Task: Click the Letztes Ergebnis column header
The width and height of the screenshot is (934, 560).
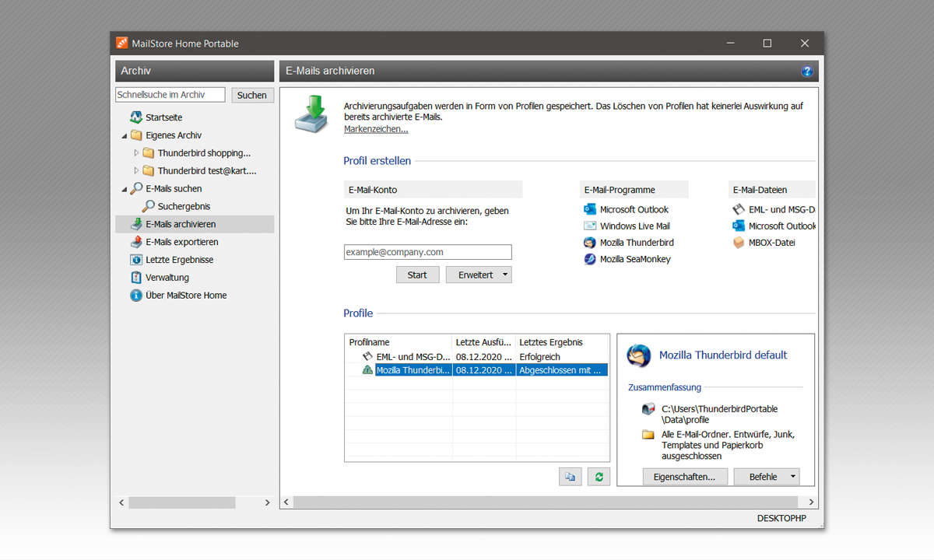Action: 562,342
